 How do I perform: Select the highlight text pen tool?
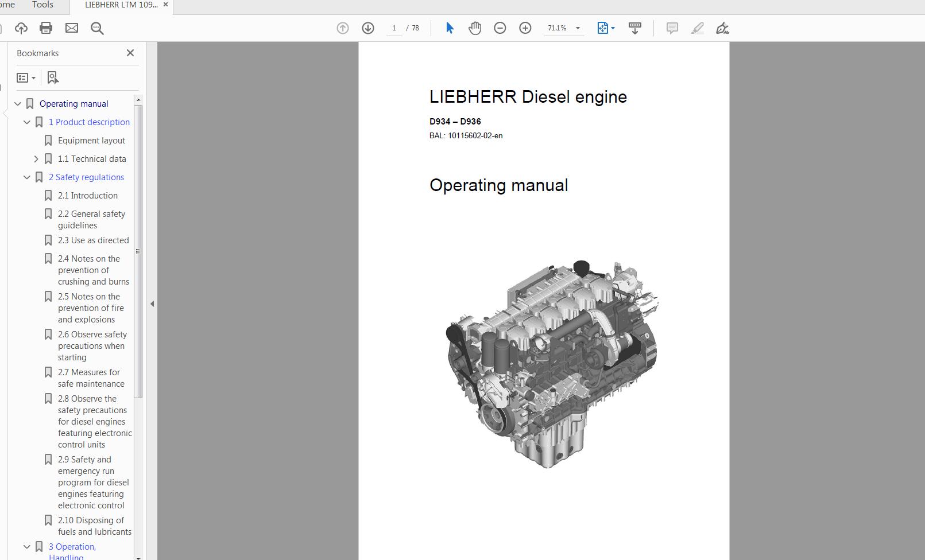pyautogui.click(x=697, y=28)
